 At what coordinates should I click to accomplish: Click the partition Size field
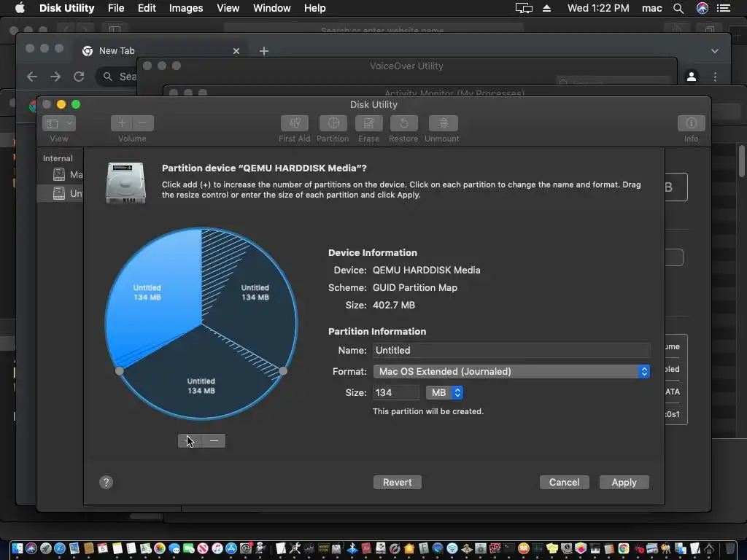396,393
